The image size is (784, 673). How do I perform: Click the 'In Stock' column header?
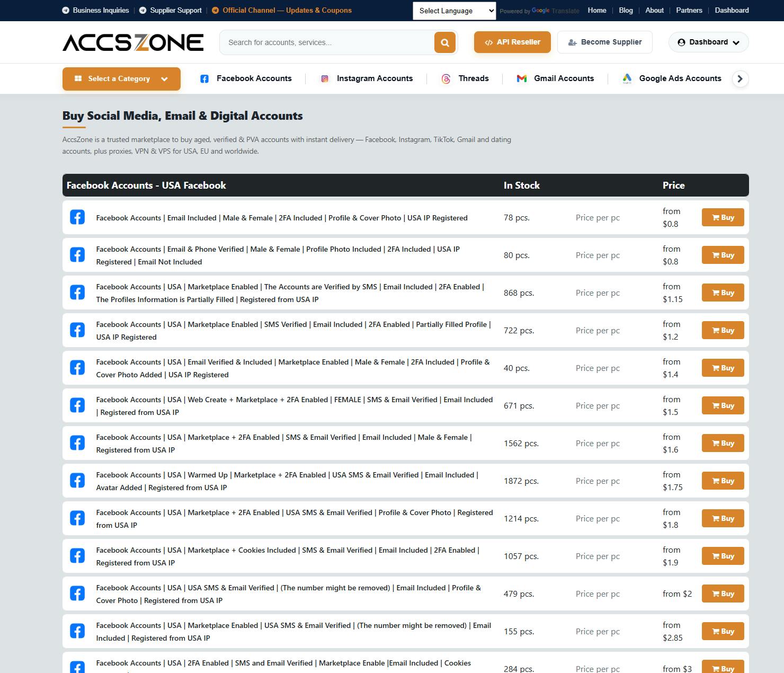(x=522, y=185)
